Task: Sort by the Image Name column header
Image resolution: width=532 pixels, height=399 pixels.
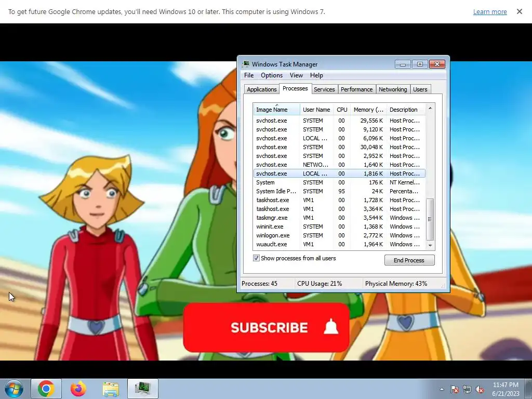Action: tap(276, 110)
